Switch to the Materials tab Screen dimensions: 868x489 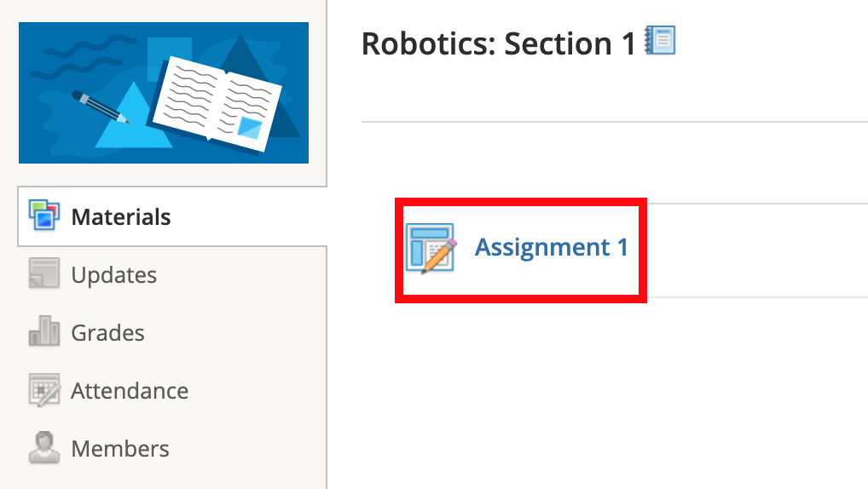(120, 217)
